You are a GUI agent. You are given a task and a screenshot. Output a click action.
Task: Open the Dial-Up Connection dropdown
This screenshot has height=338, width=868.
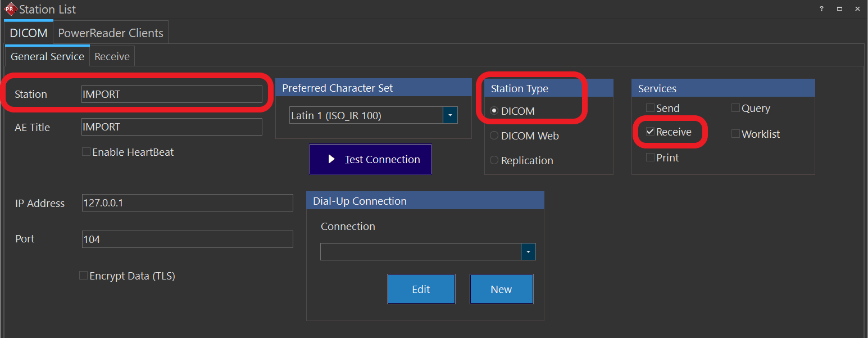pyautogui.click(x=528, y=252)
